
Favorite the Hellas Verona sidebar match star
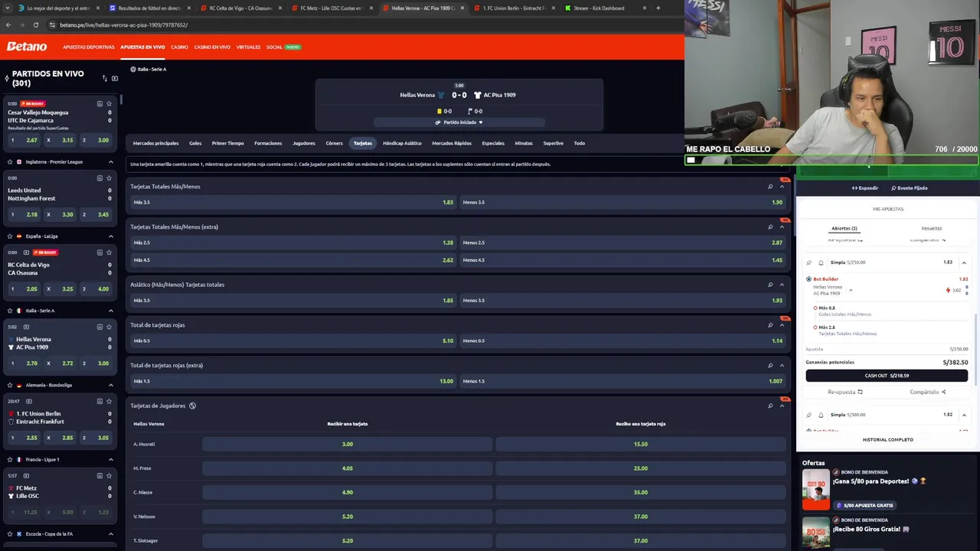[x=109, y=327]
